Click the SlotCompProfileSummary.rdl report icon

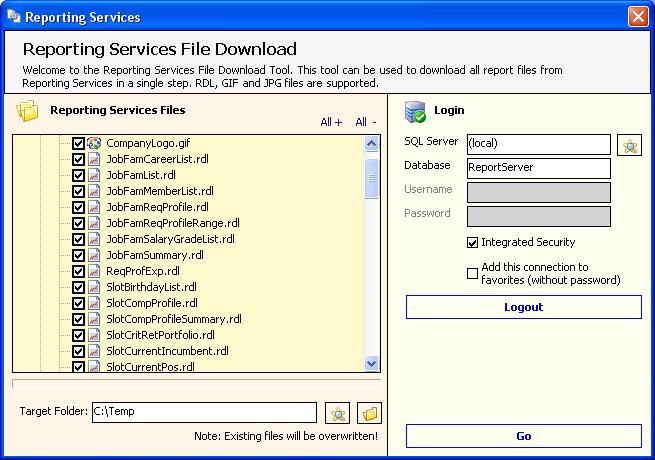coord(94,319)
